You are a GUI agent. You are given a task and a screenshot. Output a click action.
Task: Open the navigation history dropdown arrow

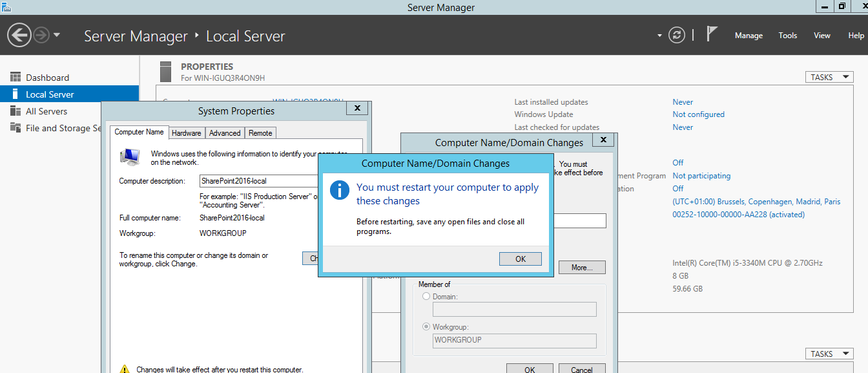(57, 35)
